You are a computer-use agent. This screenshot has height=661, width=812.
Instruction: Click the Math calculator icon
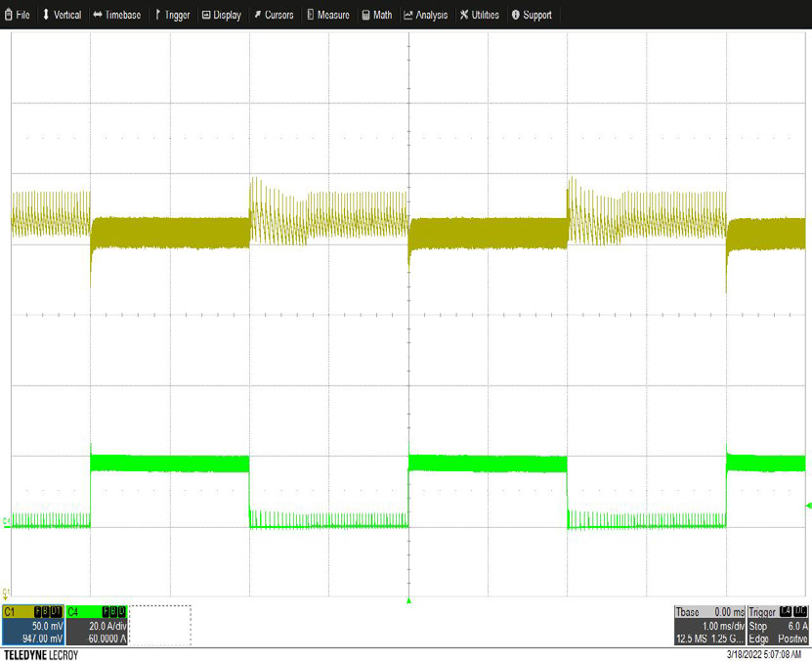[365, 15]
